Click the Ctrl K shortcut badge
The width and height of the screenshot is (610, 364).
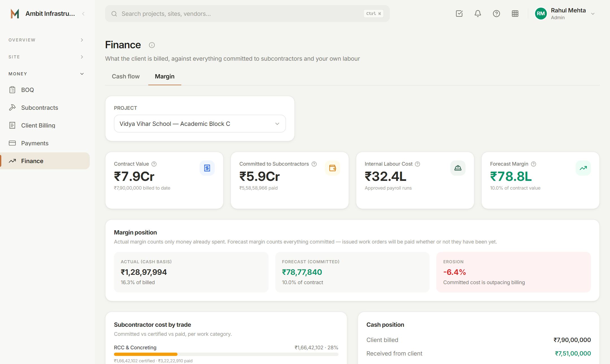(x=373, y=14)
